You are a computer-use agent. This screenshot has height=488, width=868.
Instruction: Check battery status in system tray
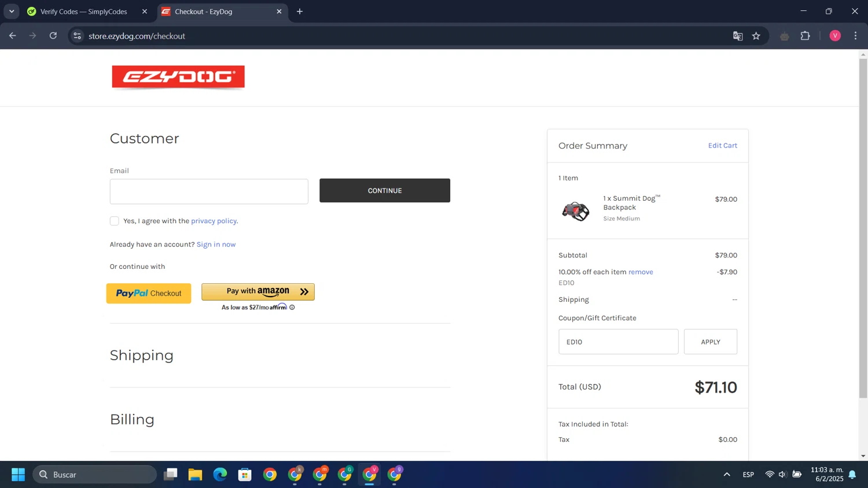797,475
